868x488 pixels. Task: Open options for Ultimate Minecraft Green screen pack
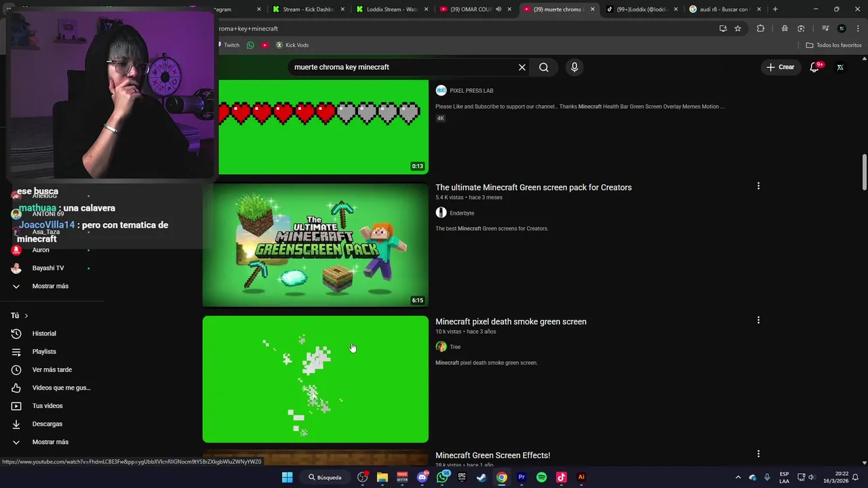click(758, 186)
